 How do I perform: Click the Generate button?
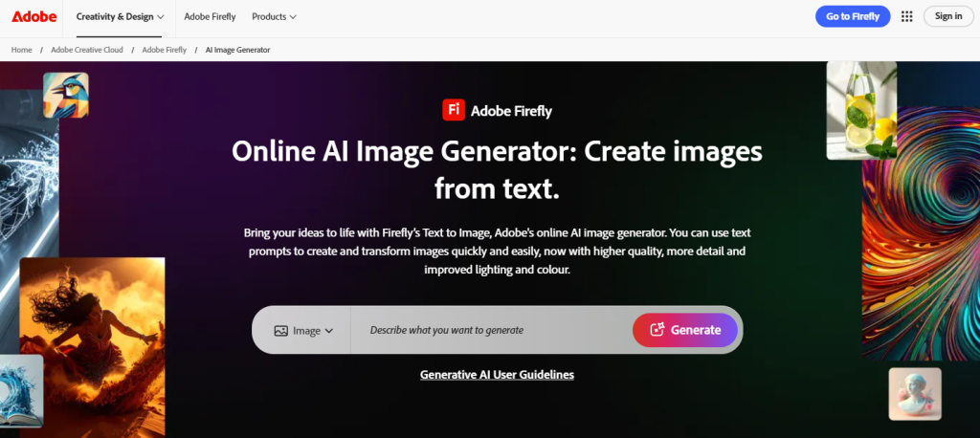pos(685,330)
